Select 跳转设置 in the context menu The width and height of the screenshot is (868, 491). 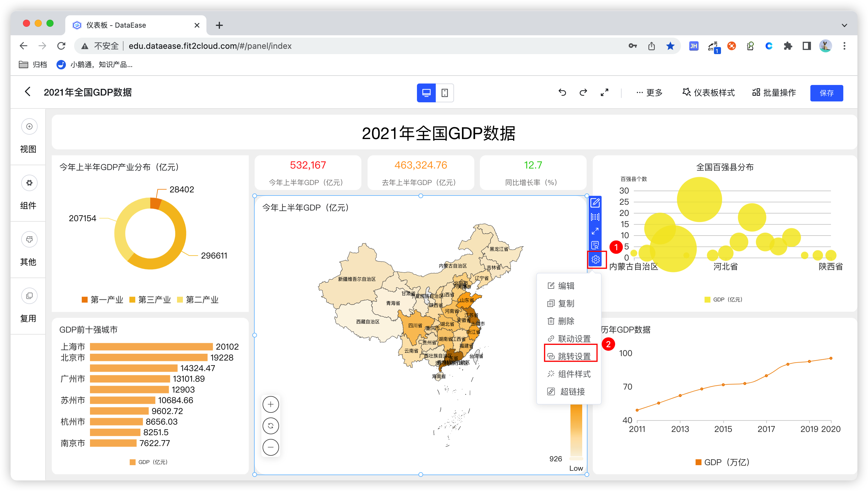569,356
